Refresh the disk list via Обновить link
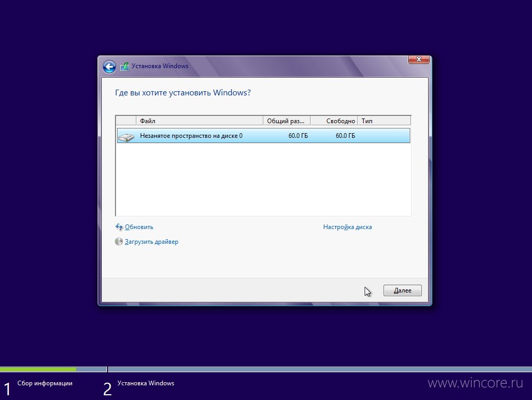This screenshot has height=400, width=532. coord(139,227)
